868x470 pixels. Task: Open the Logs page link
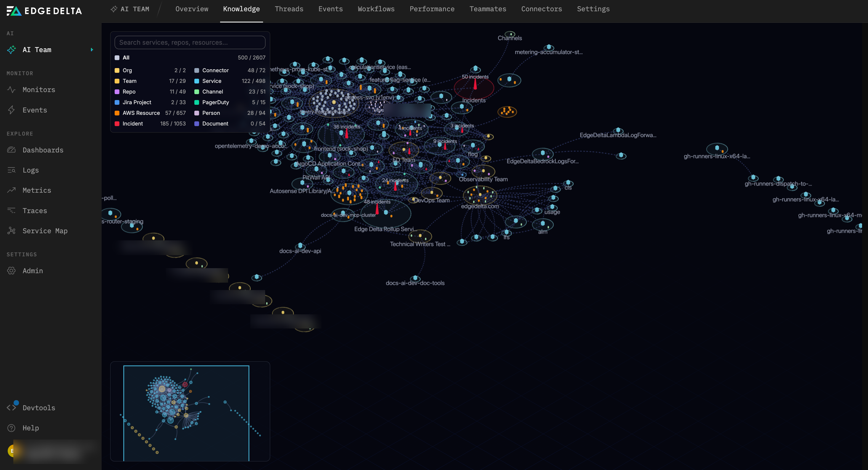(x=31, y=170)
